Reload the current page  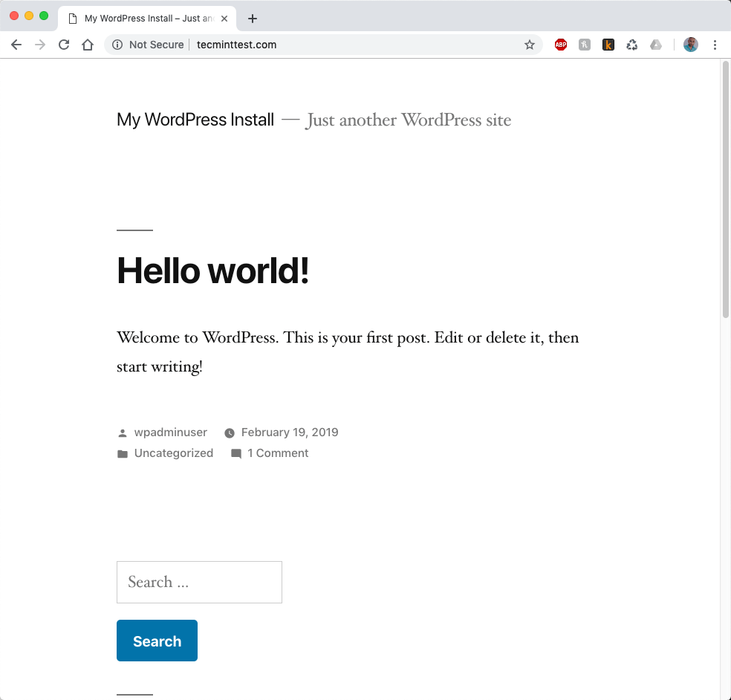64,45
